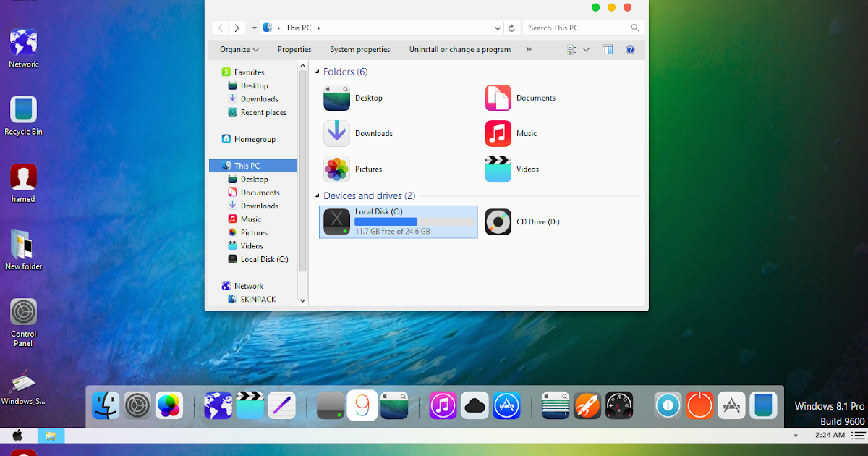Image resolution: width=868 pixels, height=456 pixels.
Task: Click the navigation pane scrollbar
Action: pos(302,171)
